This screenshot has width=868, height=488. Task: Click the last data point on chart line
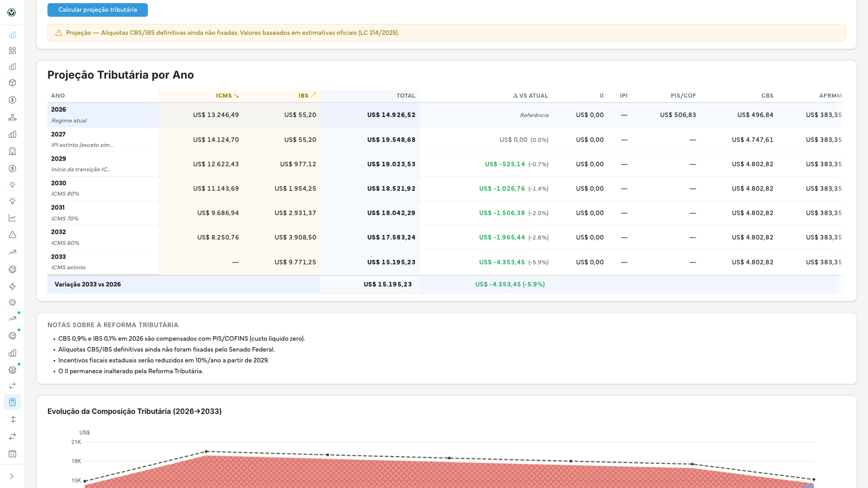click(x=814, y=479)
